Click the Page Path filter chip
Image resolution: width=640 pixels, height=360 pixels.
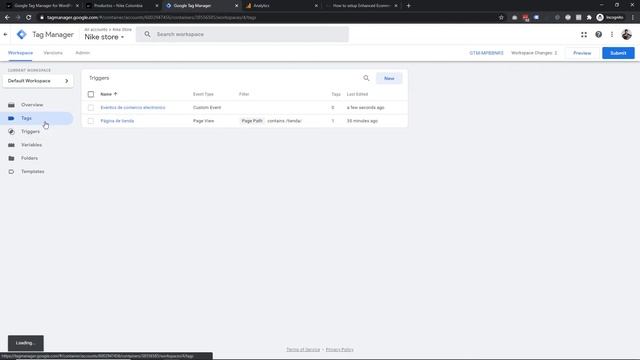(252, 121)
